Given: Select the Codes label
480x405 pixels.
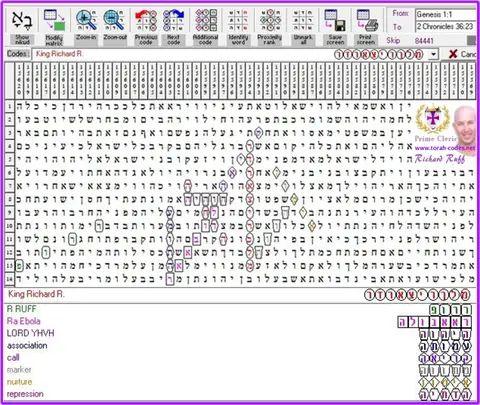Looking at the screenshot, I should [x=17, y=54].
